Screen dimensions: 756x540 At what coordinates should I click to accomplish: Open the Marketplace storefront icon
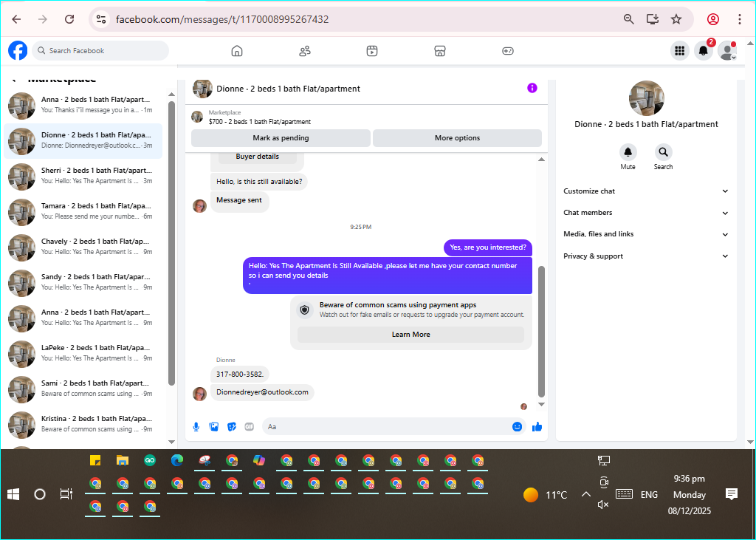(440, 51)
